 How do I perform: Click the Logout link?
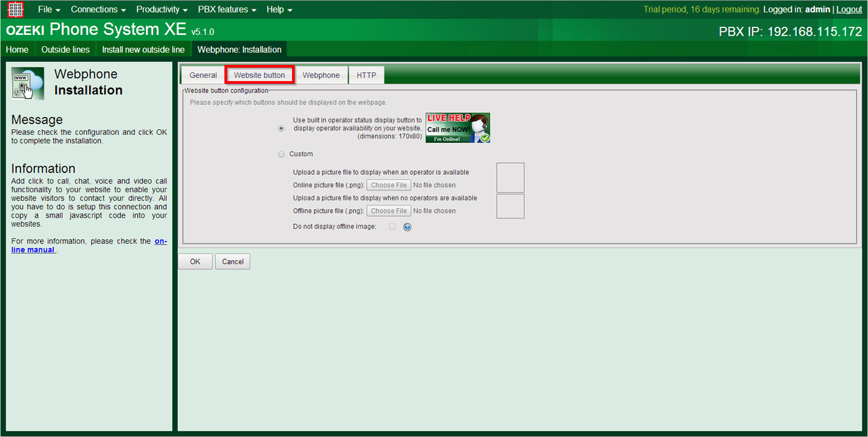[x=849, y=9]
